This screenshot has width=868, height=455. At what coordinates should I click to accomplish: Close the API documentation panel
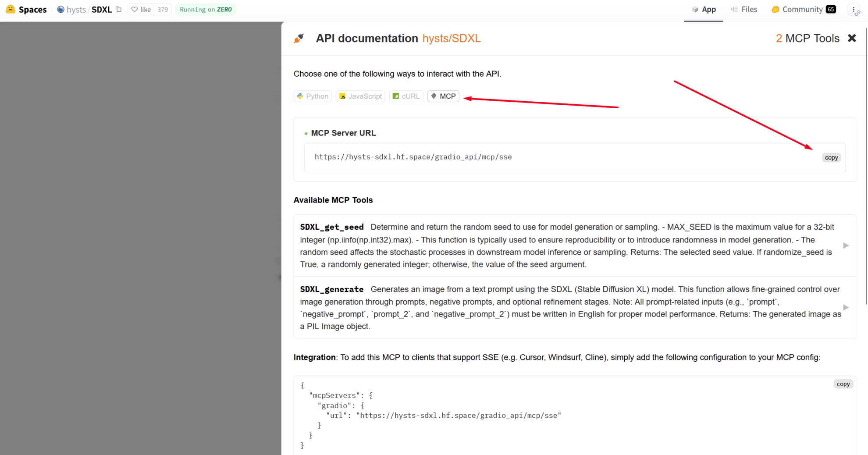[852, 38]
